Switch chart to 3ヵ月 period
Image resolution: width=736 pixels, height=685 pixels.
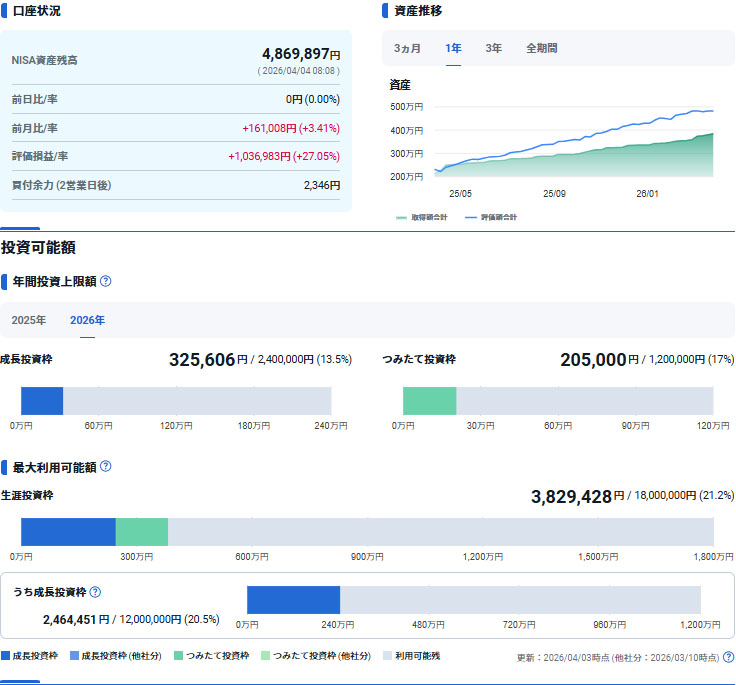pyautogui.click(x=407, y=48)
